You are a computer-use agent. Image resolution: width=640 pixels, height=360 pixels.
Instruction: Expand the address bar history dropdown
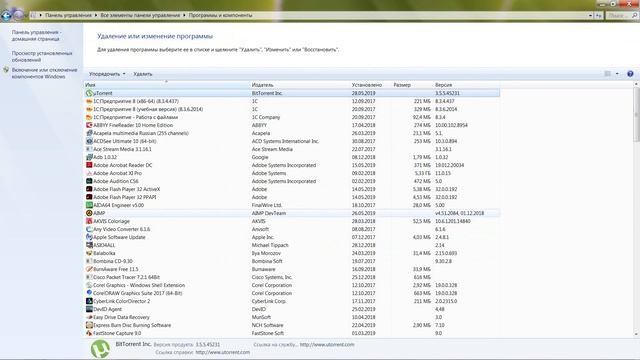[x=590, y=16]
